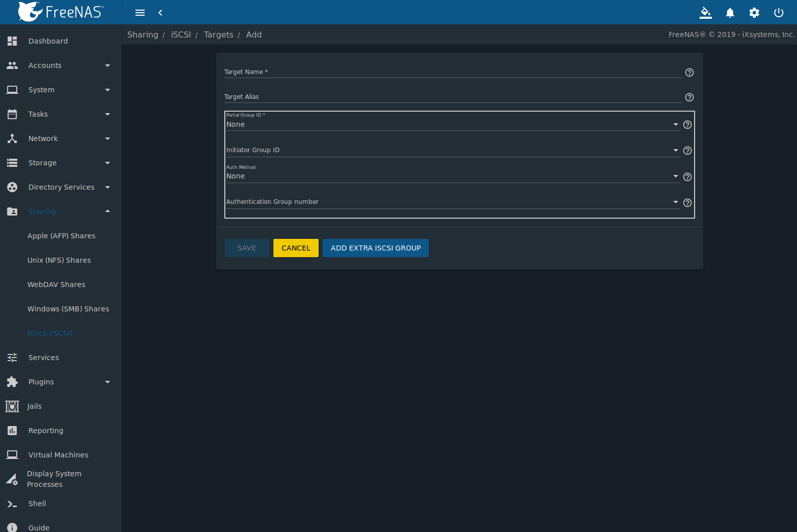
Task: Expand the Directory Services menu arrow
Action: pos(108,187)
